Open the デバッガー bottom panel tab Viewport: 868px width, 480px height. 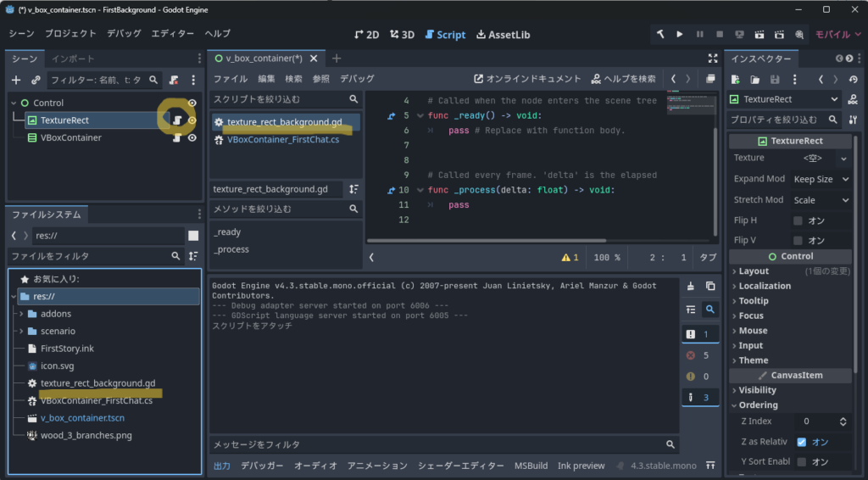pos(262,466)
